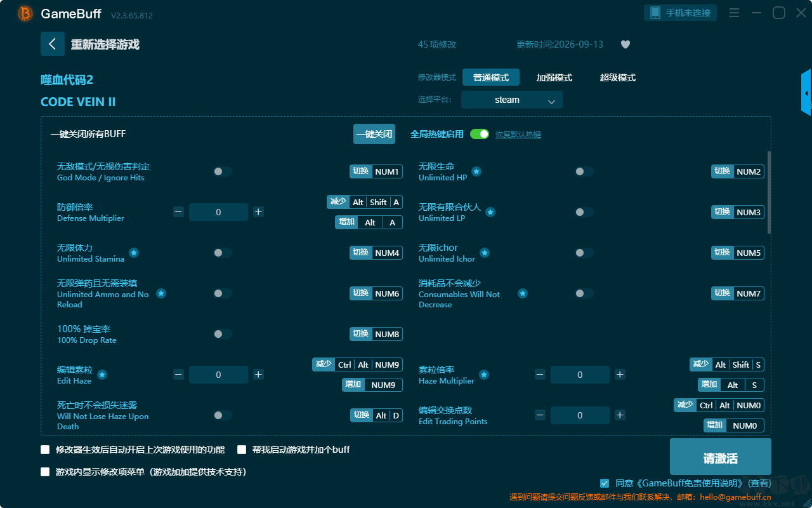Click star icon beside 编辑雾粒

102,375
